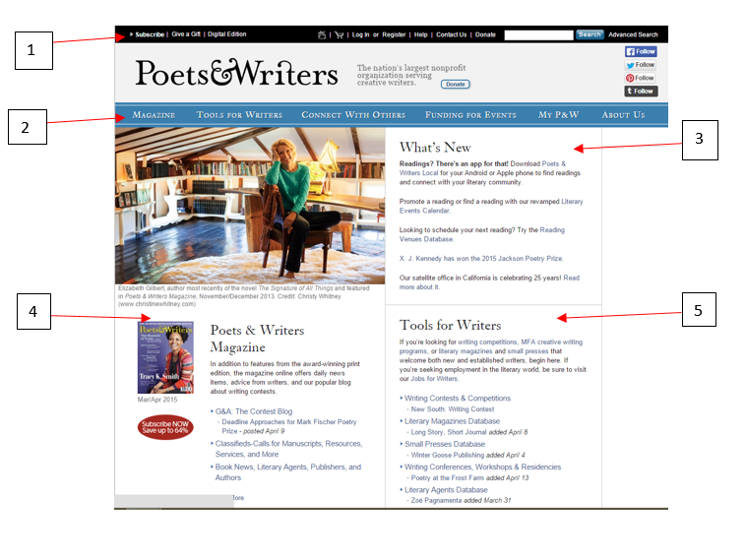Open Connect With Others menu
This screenshot has height=560, width=746.
[353, 115]
